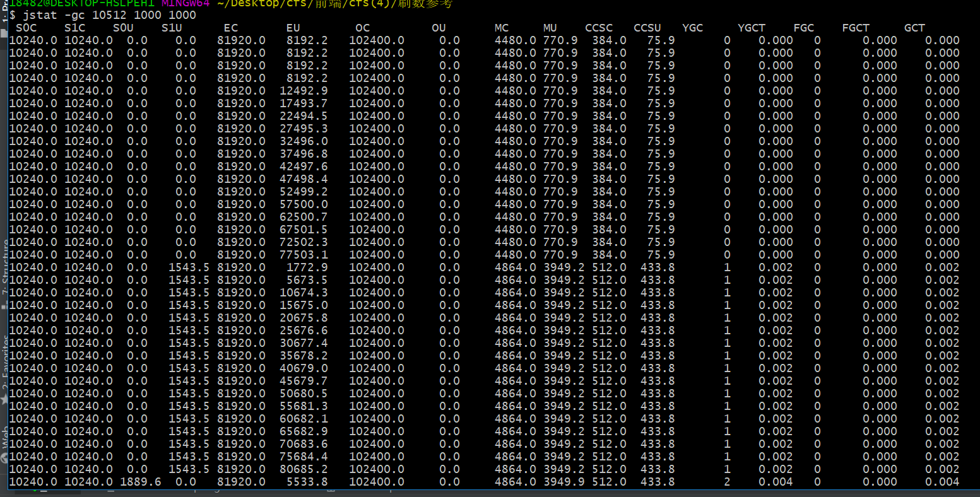
Task: Click the EU value 32496.0
Action: 304,141
